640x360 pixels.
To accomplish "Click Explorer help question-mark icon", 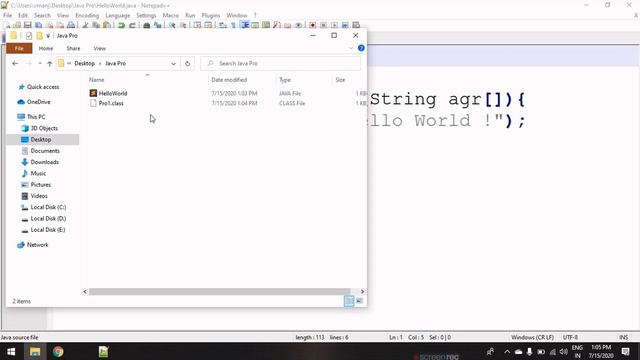I will click(361, 48).
